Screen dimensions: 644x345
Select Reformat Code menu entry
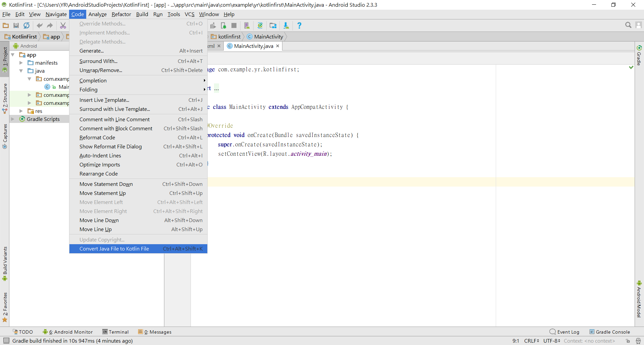[138, 137]
